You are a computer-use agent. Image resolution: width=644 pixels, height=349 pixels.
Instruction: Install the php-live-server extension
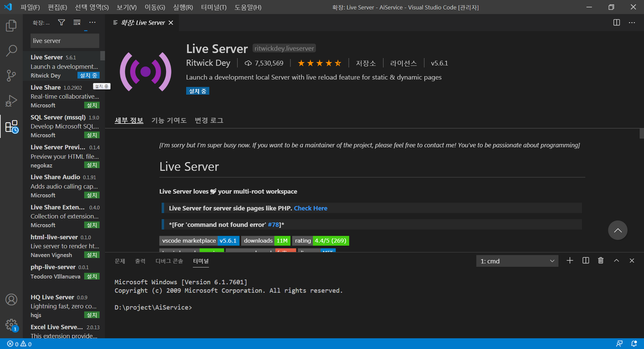click(x=92, y=276)
